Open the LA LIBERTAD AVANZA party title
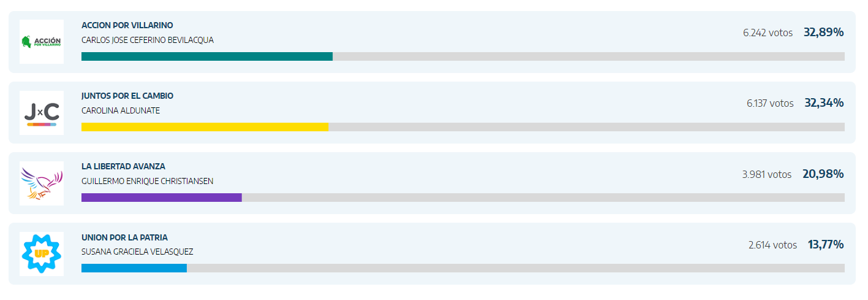 123,166
